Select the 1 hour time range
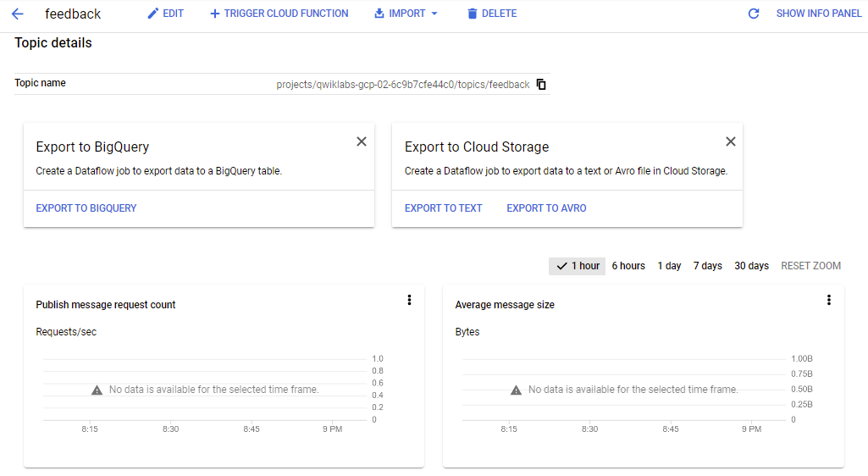868x476 pixels. click(578, 266)
